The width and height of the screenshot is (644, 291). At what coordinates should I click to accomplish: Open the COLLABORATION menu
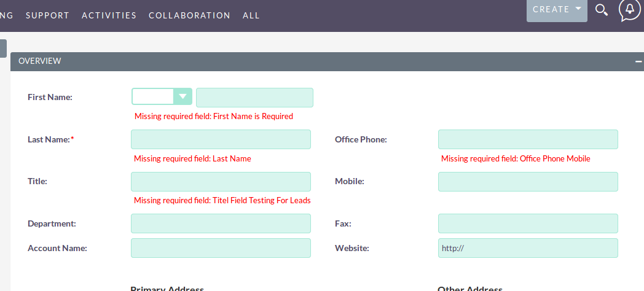(189, 15)
